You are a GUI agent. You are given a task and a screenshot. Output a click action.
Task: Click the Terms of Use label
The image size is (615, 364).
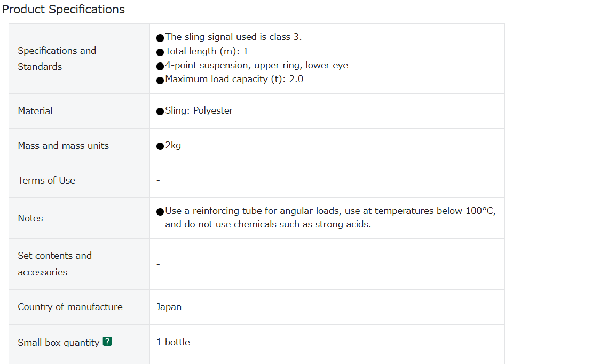point(46,180)
